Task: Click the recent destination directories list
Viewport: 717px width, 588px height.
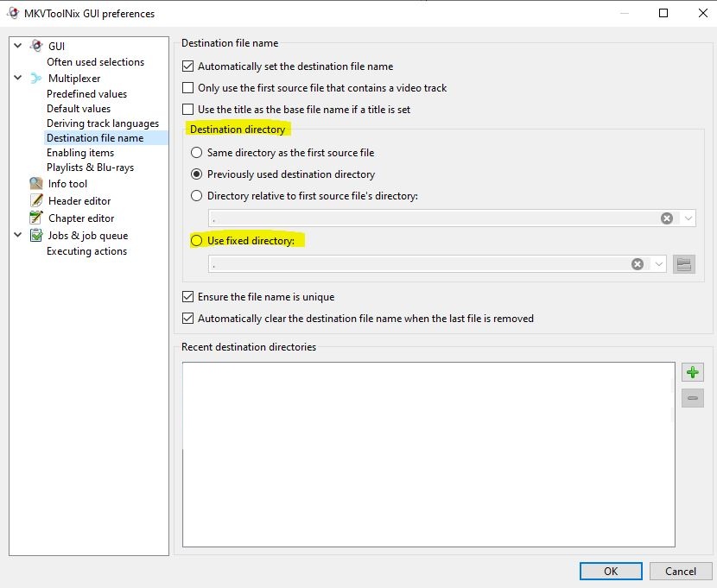Action: click(428, 454)
